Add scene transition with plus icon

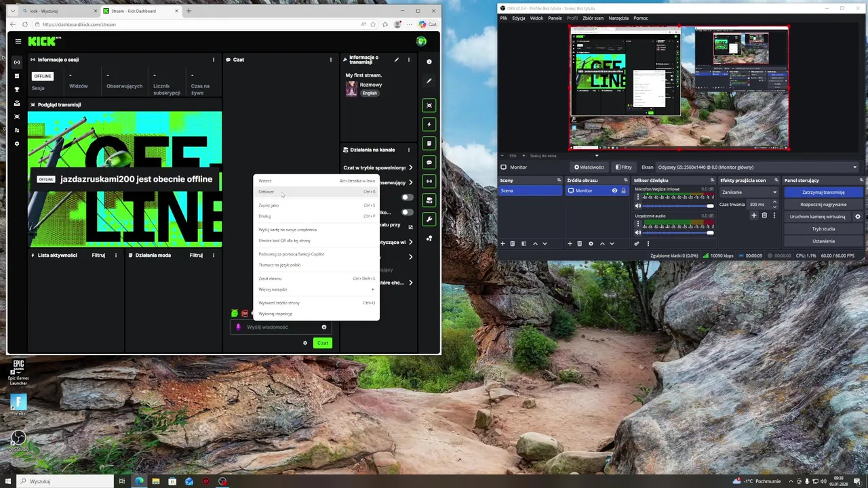pyautogui.click(x=753, y=216)
